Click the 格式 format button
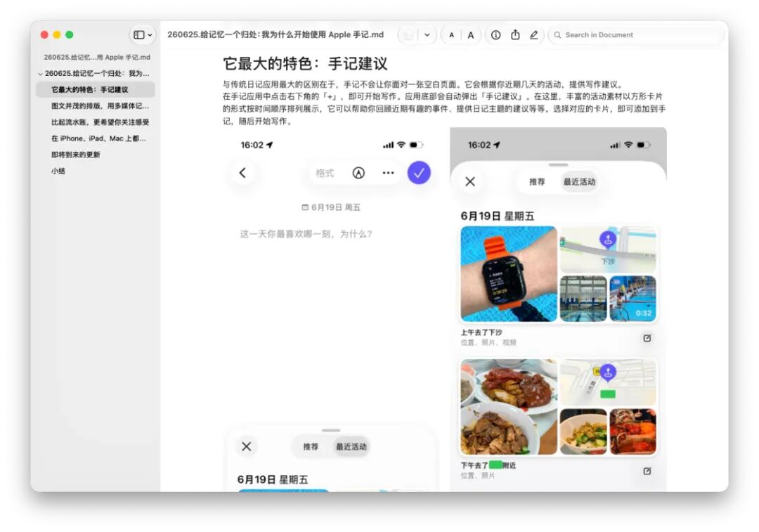This screenshot has height=532, width=759. pos(325,173)
